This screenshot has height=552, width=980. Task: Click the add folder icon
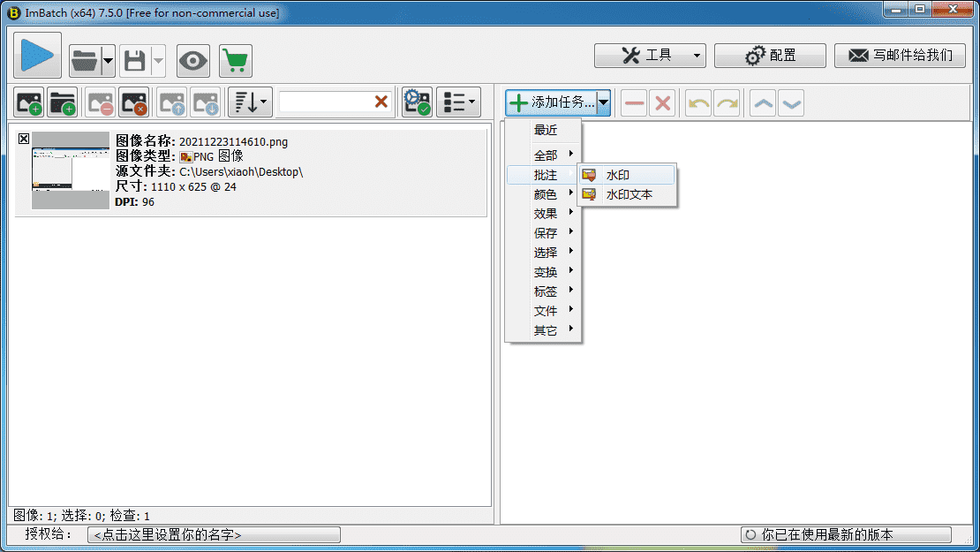tap(63, 102)
